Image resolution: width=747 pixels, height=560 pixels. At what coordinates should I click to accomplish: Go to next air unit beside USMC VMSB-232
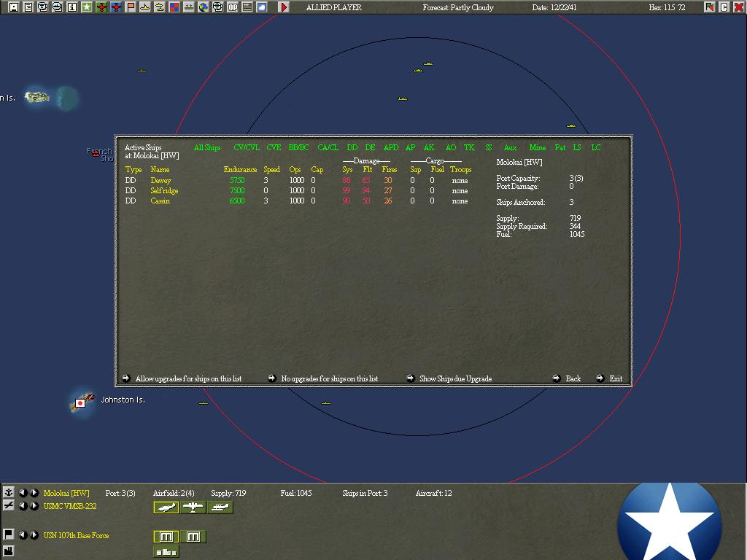click(x=34, y=506)
